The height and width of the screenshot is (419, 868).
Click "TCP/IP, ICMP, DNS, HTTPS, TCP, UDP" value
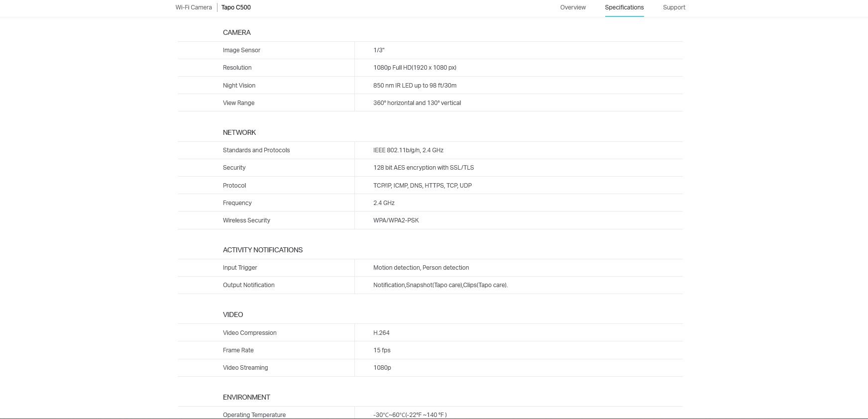423,186
